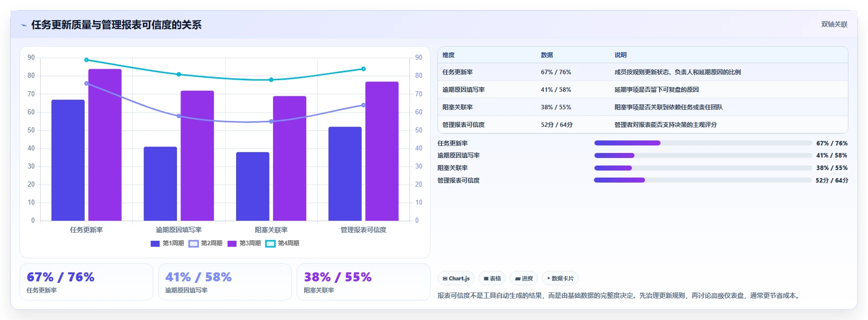868x320 pixels.
Task: Toggle the 第3周期 legend item
Action: point(244,243)
